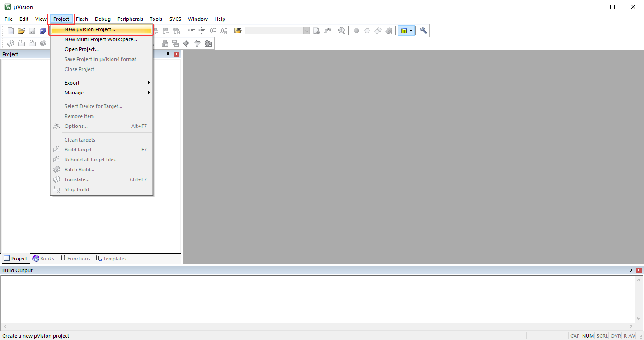This screenshot has width=644, height=340.
Task: Open the Help menu
Action: click(x=220, y=19)
